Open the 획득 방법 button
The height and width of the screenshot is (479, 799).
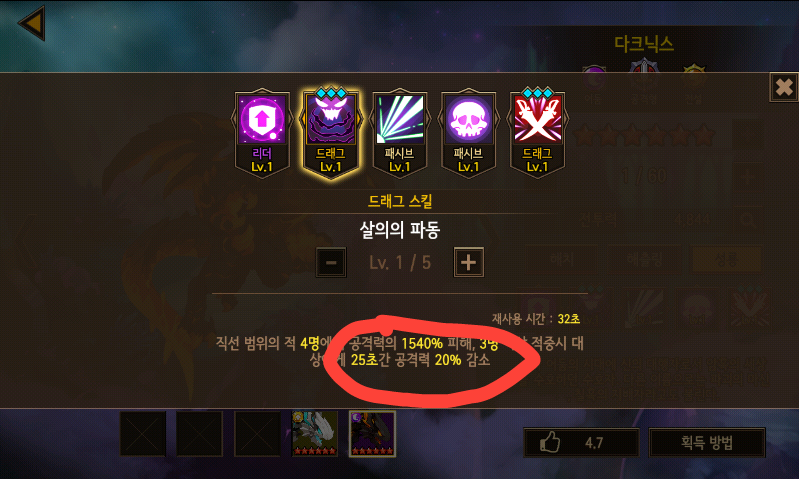coord(707,442)
